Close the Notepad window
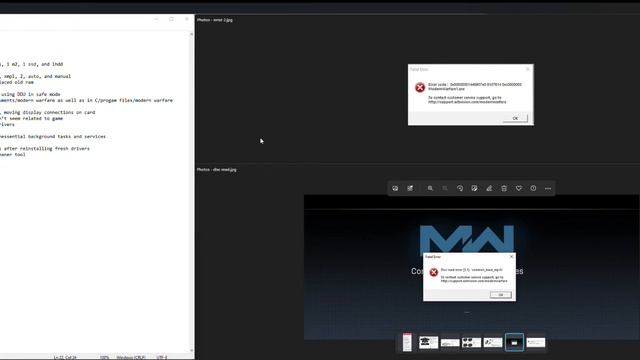 click(187, 19)
